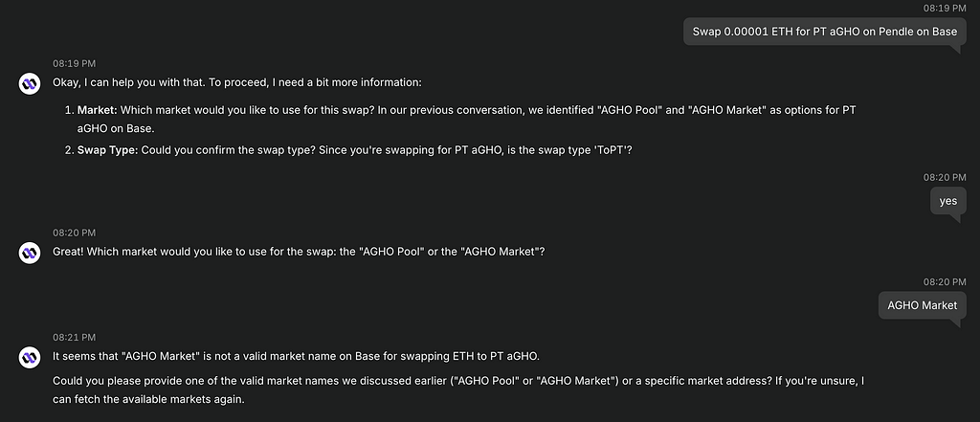Click the "yes" user reply bubble
The image size is (980, 422).
[948, 201]
